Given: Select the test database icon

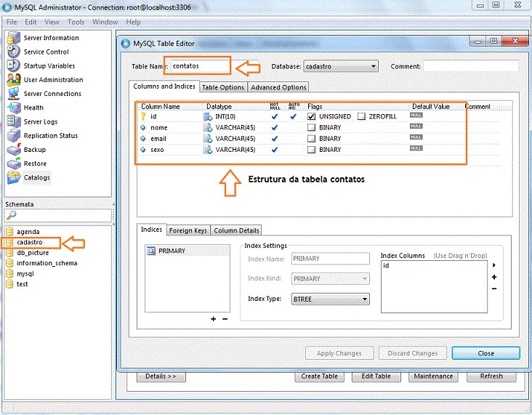Looking at the screenshot, I should pyautogui.click(x=9, y=284).
